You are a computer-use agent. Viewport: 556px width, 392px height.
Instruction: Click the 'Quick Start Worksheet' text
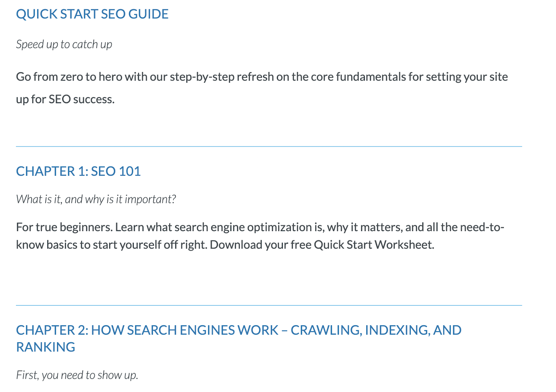(374, 245)
